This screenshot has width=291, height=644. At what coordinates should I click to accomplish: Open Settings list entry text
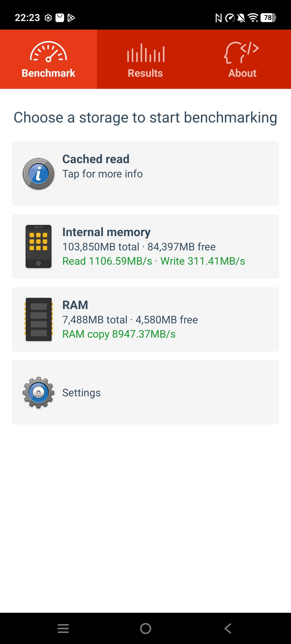(82, 393)
